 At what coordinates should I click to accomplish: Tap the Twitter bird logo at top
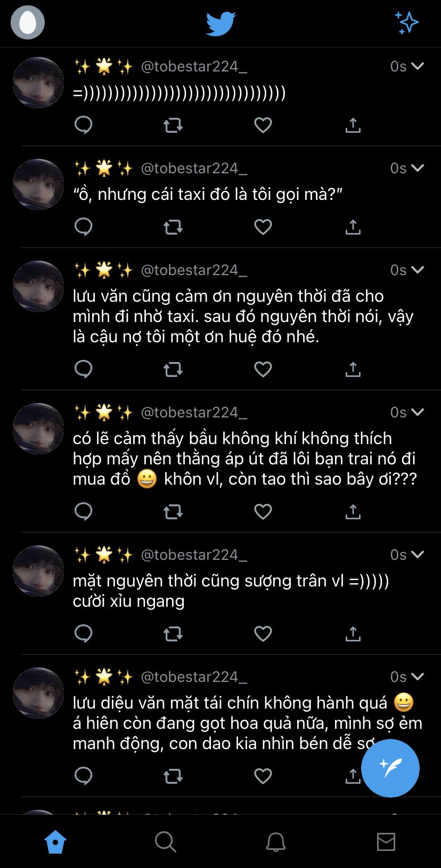pyautogui.click(x=220, y=25)
